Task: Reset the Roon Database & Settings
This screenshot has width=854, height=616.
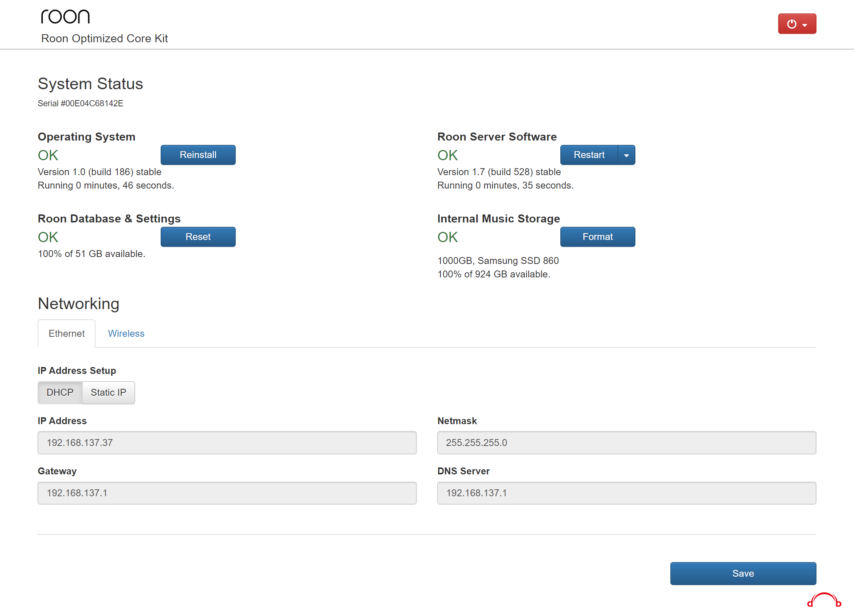Action: (198, 237)
